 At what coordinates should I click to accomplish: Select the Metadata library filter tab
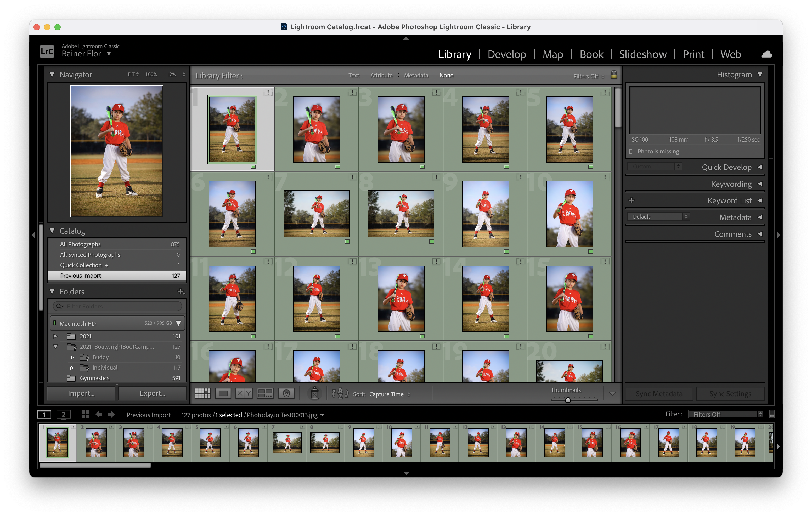click(416, 76)
